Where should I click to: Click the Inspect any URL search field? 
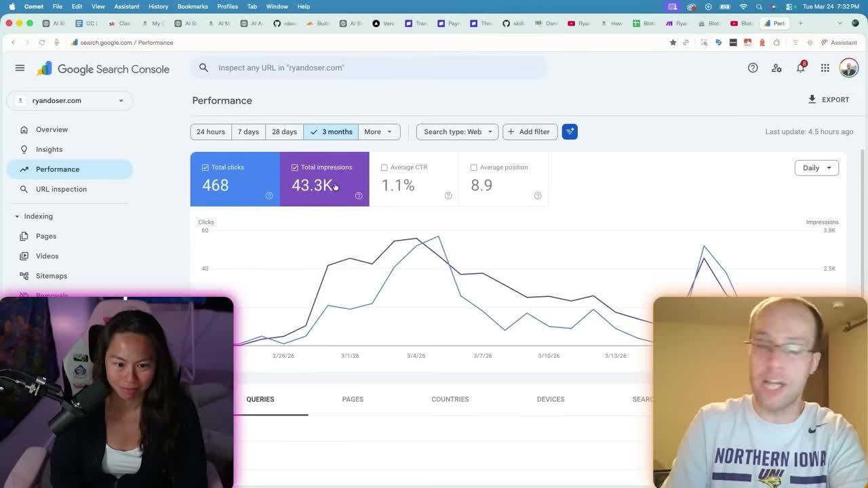(x=370, y=68)
